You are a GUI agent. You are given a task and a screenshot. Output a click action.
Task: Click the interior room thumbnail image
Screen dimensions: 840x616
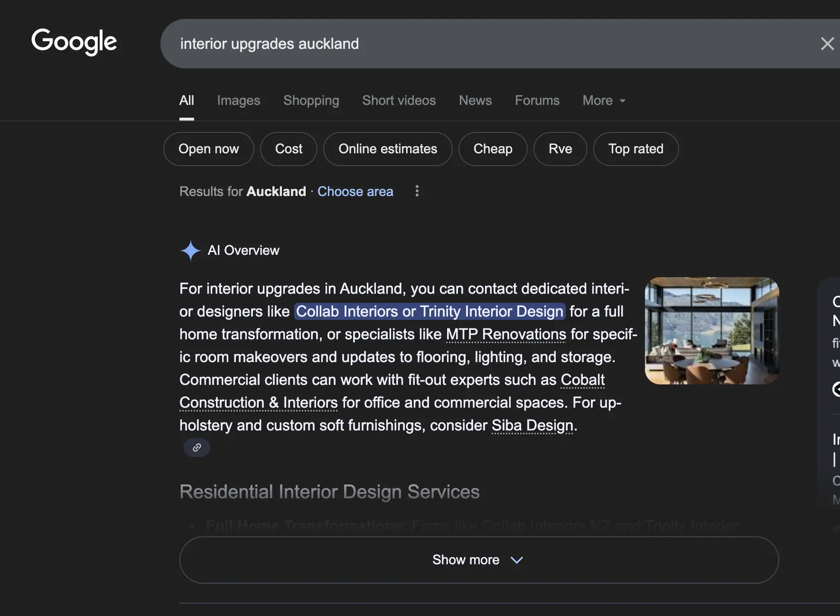tap(711, 331)
